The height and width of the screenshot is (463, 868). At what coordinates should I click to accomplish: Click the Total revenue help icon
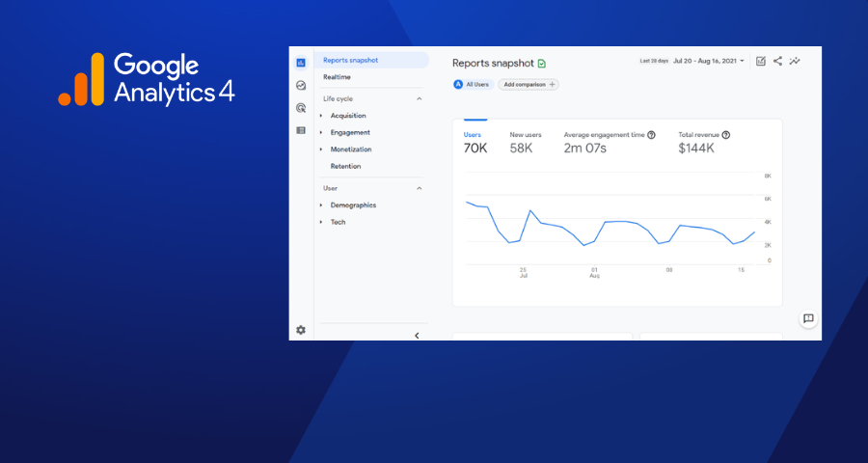[x=726, y=135]
